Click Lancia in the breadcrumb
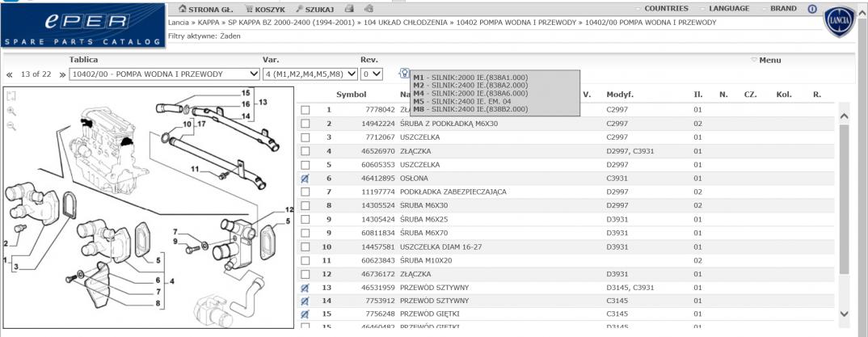Viewport: 868px width, 337px height. (179, 23)
